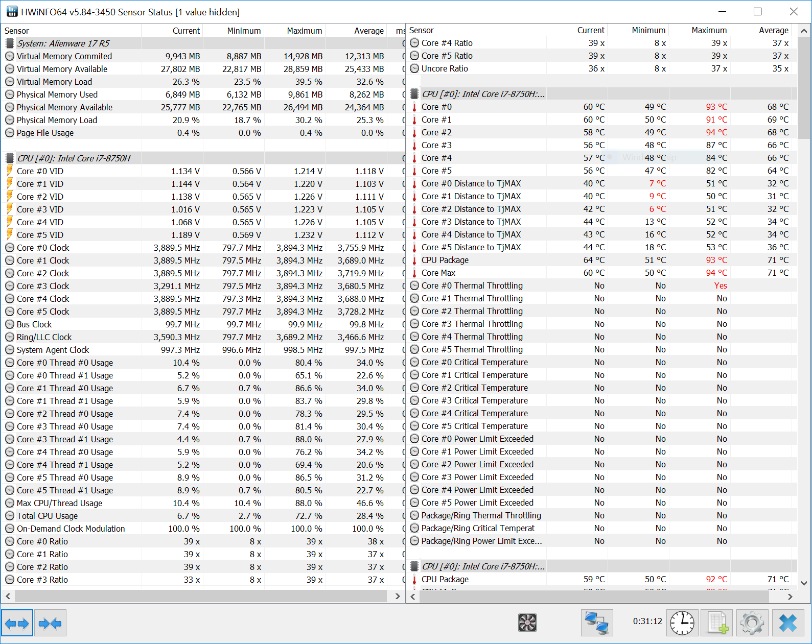Click the right pane's vertical scrollbar up arrow

tap(804, 31)
